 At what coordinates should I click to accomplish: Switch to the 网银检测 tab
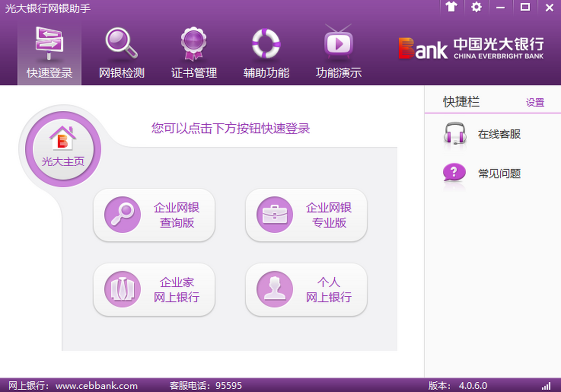[x=122, y=54]
